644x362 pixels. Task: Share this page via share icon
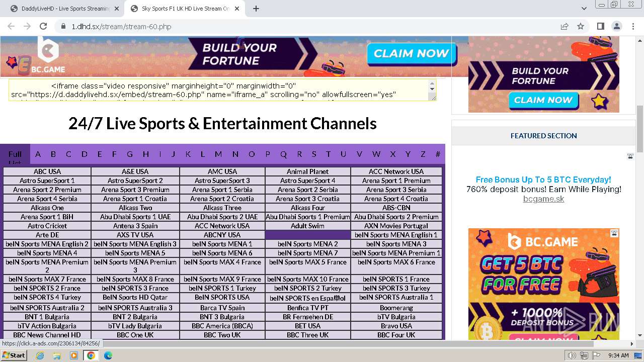click(x=565, y=26)
